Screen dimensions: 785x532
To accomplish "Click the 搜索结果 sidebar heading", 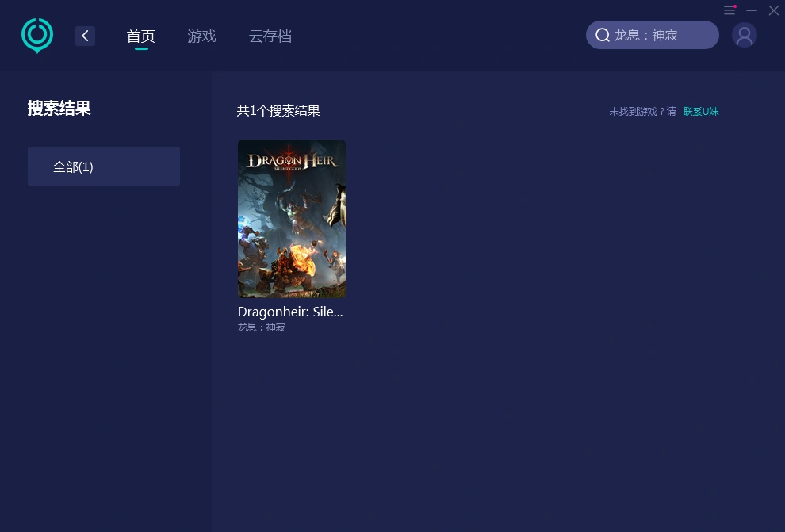I will [59, 108].
